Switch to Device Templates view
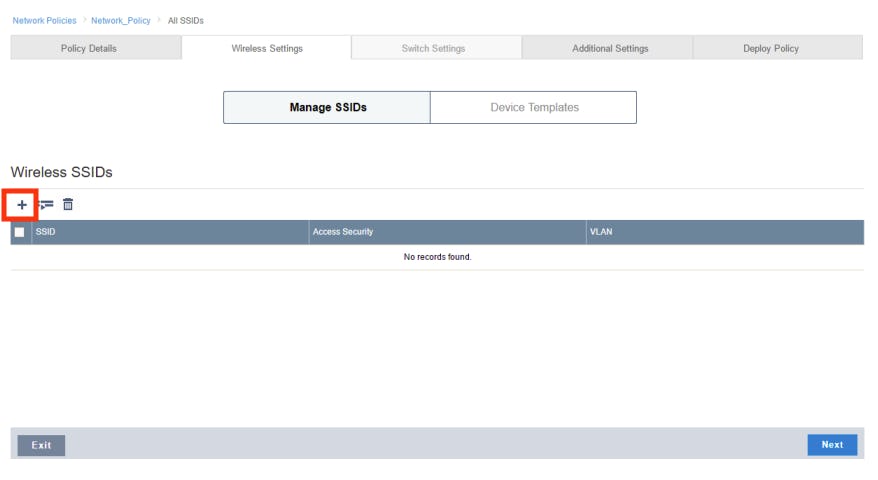Viewport: 878px width, 480px height. tap(533, 108)
